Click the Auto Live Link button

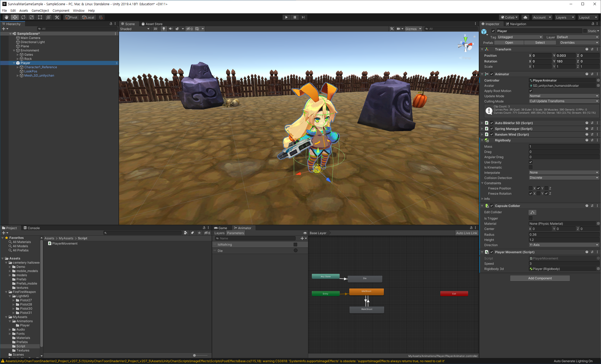click(x=467, y=233)
